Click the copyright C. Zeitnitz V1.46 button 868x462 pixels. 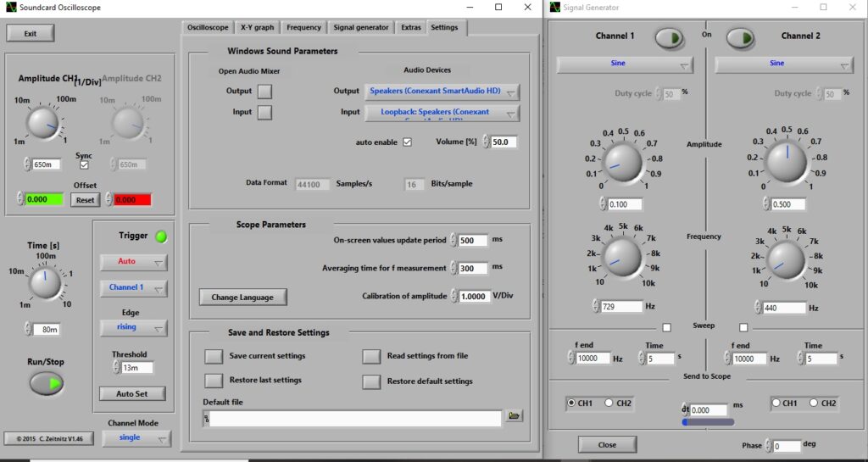click(48, 439)
